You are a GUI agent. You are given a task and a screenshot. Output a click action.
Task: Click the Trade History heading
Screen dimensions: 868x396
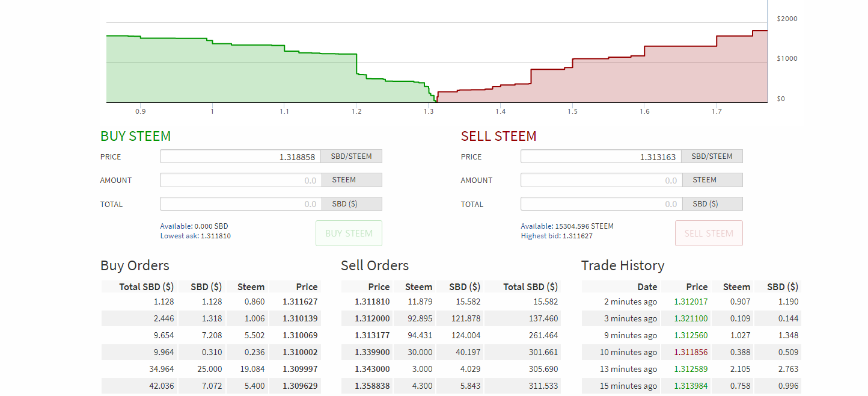[623, 265]
